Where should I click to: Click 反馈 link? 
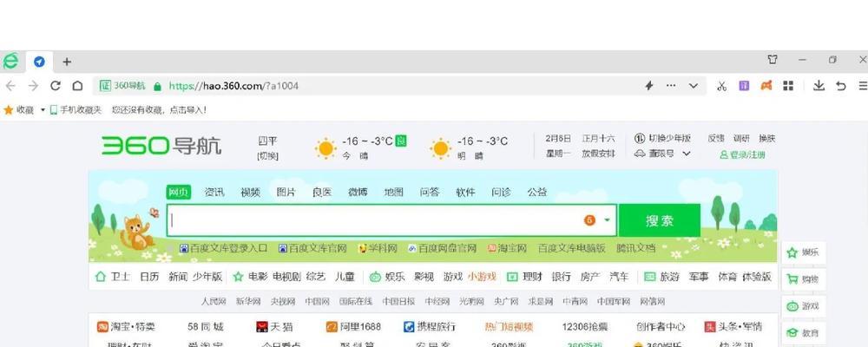point(716,138)
